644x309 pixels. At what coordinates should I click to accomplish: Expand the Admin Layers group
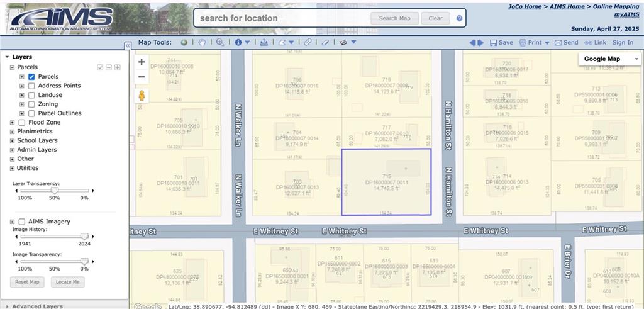(12, 150)
